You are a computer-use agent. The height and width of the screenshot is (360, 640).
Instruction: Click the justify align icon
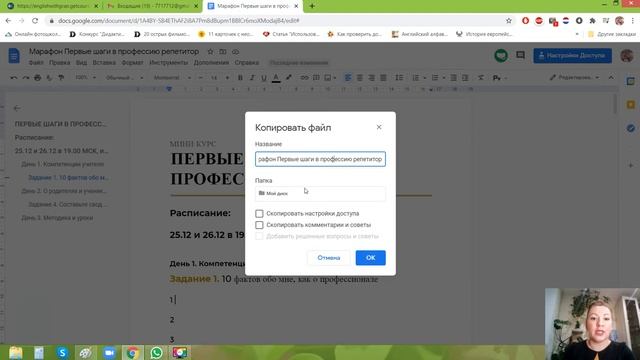(x=383, y=78)
